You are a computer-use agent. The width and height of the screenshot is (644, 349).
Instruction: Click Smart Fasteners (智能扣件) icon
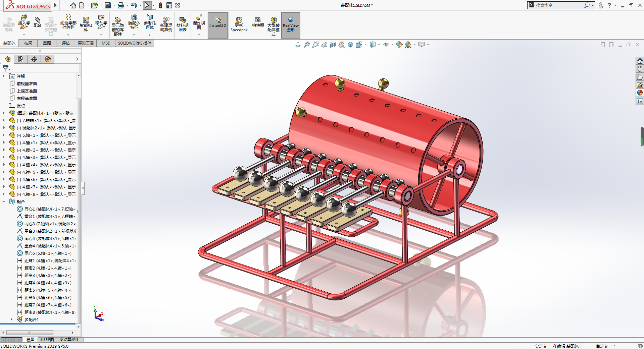86,24
